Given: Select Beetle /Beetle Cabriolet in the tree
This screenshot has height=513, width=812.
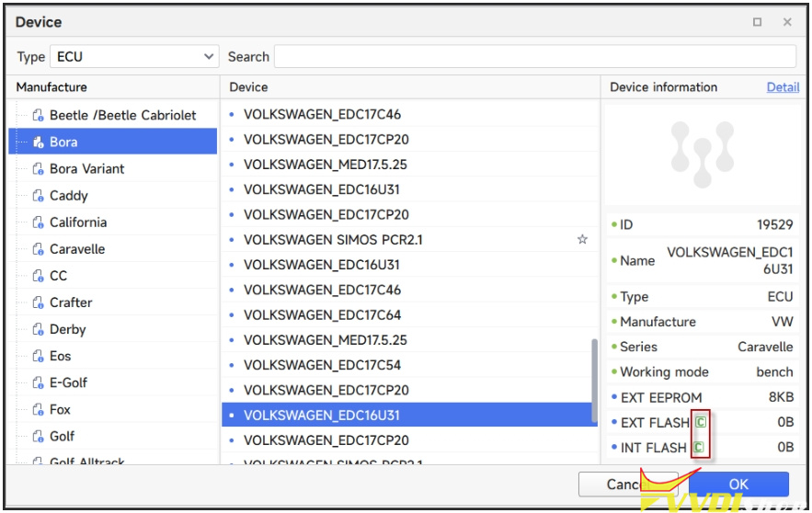Looking at the screenshot, I should point(122,116).
